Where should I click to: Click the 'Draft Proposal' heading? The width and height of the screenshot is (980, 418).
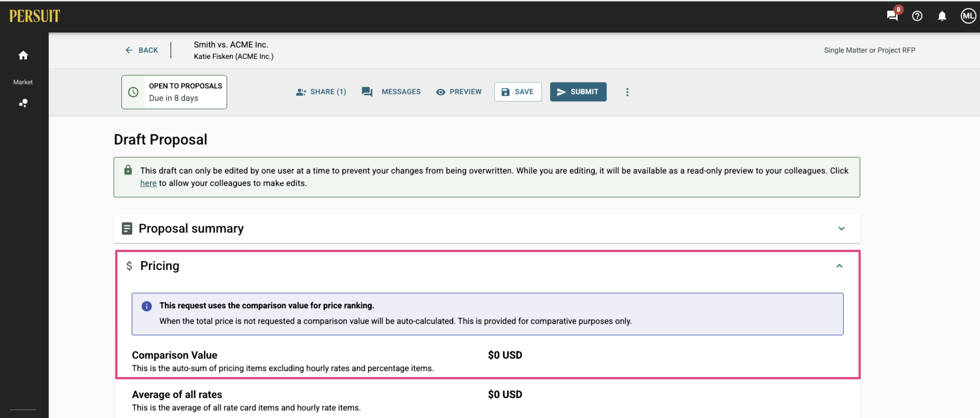[161, 139]
